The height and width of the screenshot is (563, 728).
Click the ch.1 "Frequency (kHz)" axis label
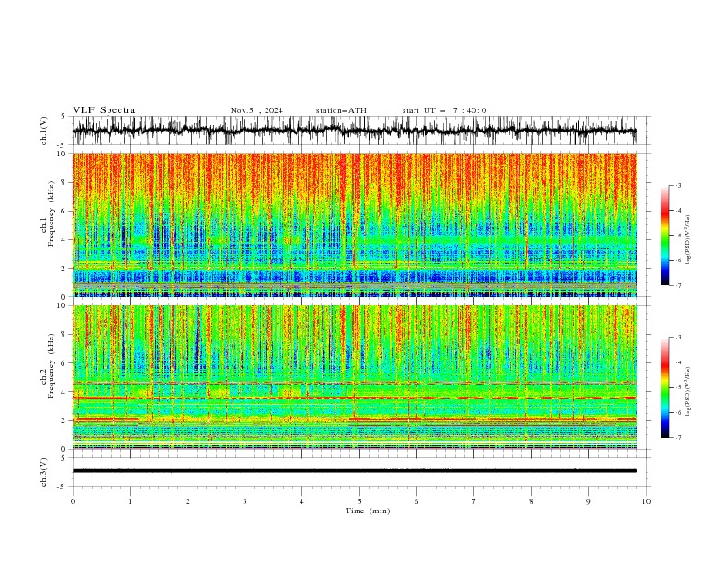tap(51, 213)
